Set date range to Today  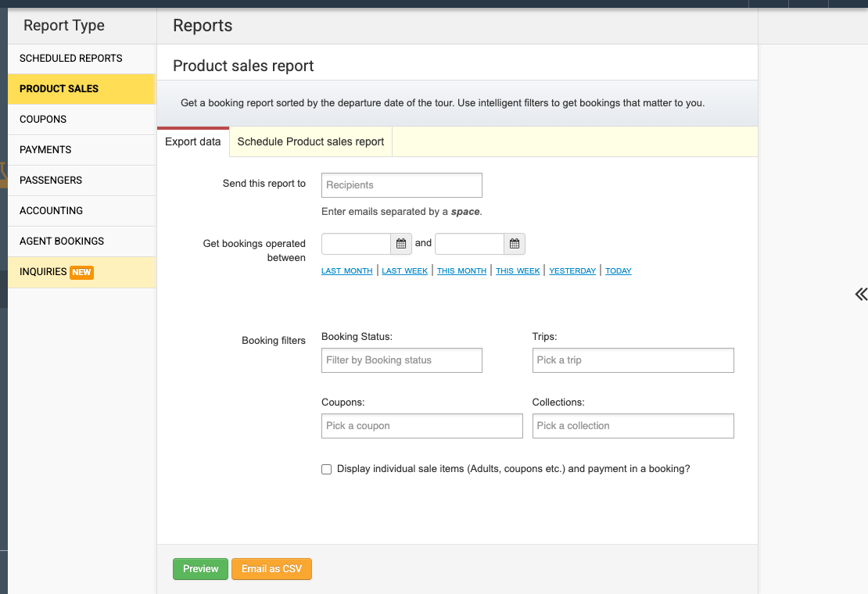pyautogui.click(x=619, y=271)
